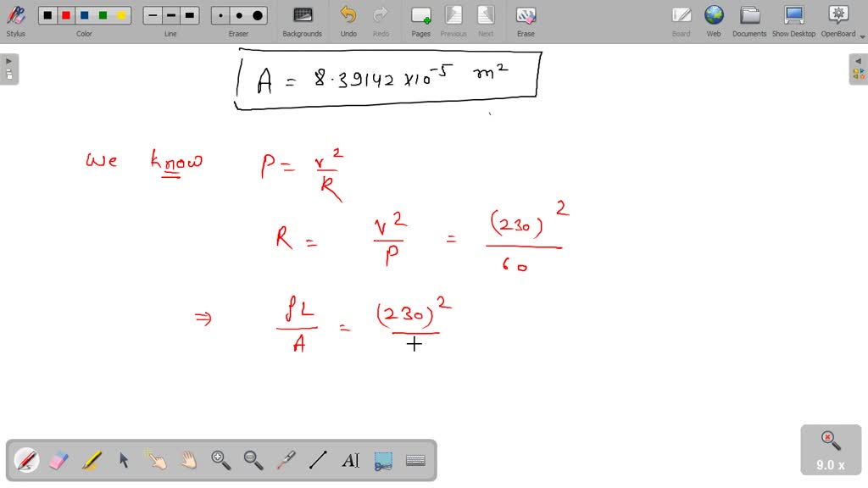This screenshot has width=868, height=488.
Task: Expand the right library panel
Action: 858,69
